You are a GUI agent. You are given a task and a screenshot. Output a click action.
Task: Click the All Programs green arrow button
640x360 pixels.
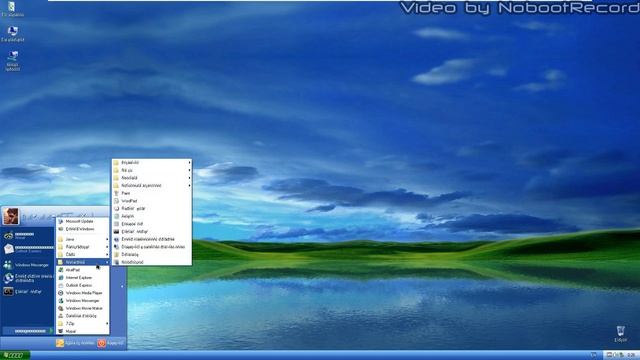click(28, 331)
